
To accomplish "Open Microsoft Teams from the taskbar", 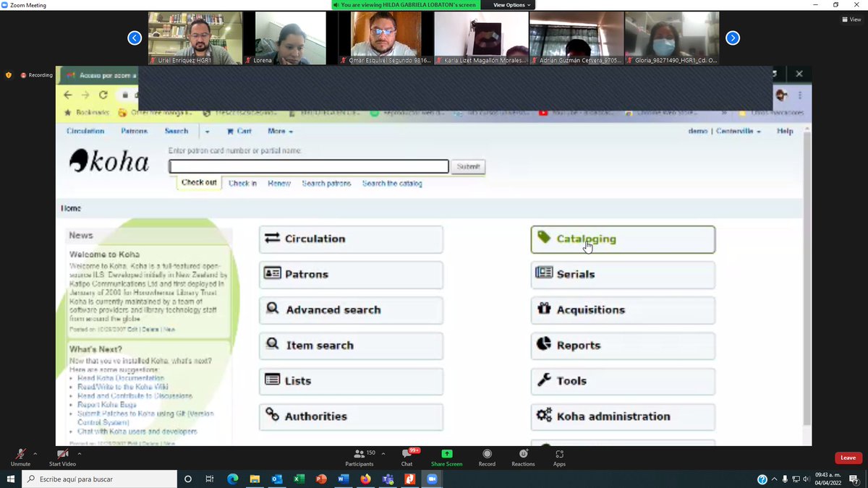I will coord(388,479).
